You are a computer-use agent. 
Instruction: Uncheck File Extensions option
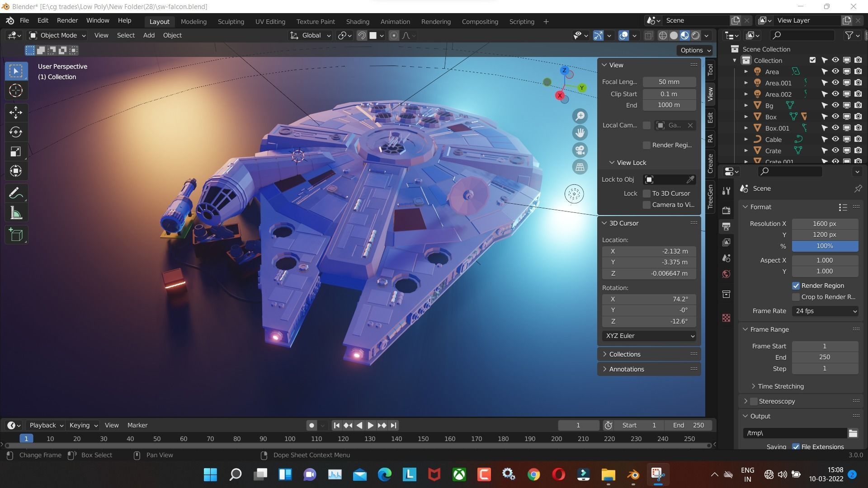[x=796, y=447]
